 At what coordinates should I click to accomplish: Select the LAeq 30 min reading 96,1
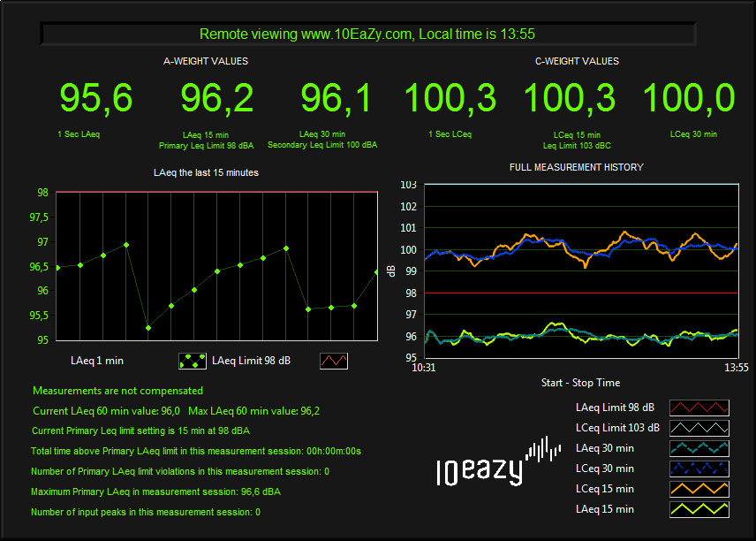(337, 98)
